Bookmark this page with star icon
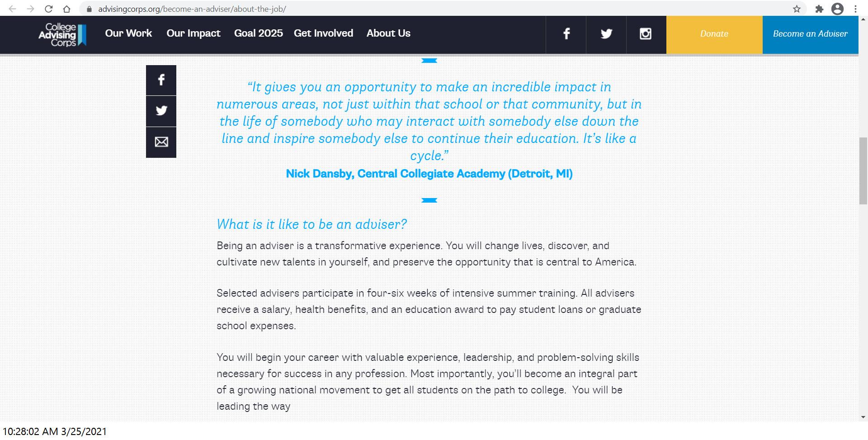Screen dimensions: 868x440 pyautogui.click(x=797, y=9)
